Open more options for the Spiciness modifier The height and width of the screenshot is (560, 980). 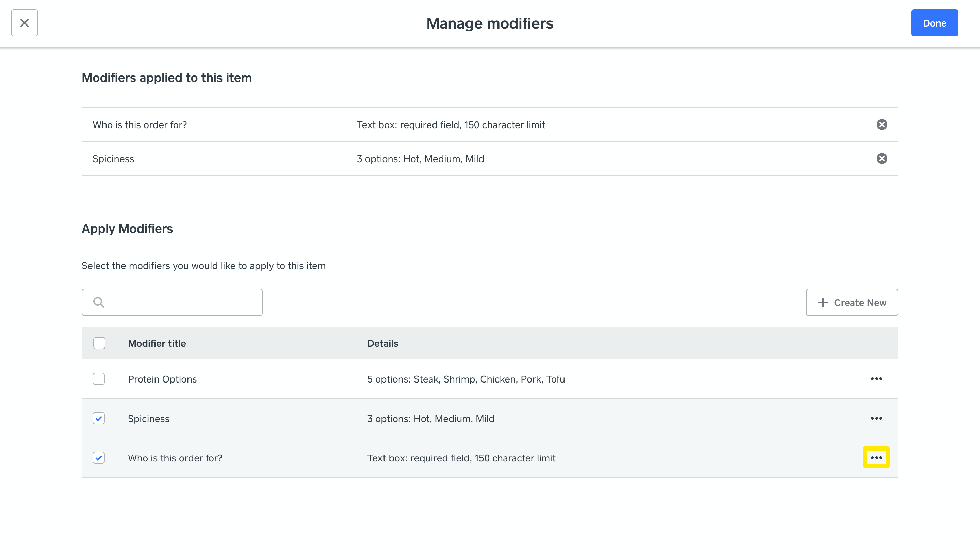[x=877, y=419]
